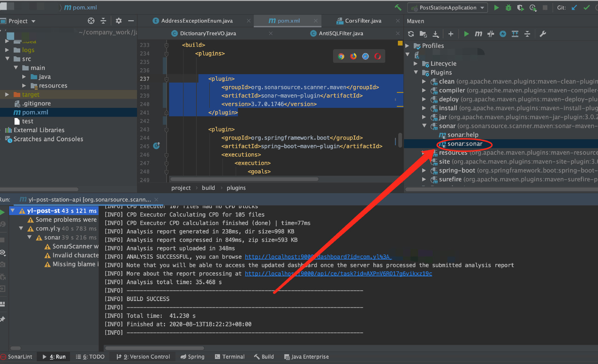Viewport: 598px width, 364px height.
Task: Collapse the sonar plugin node
Action: 424,126
